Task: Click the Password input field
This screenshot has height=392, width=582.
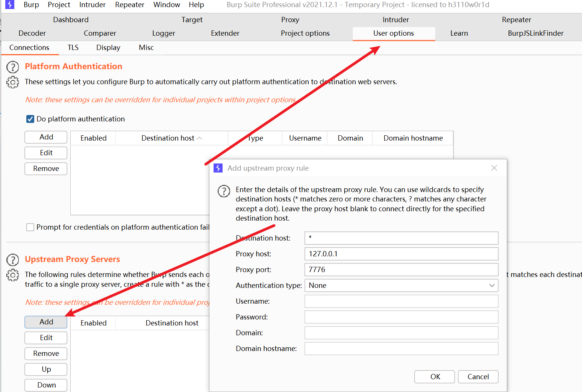Action: click(x=401, y=317)
